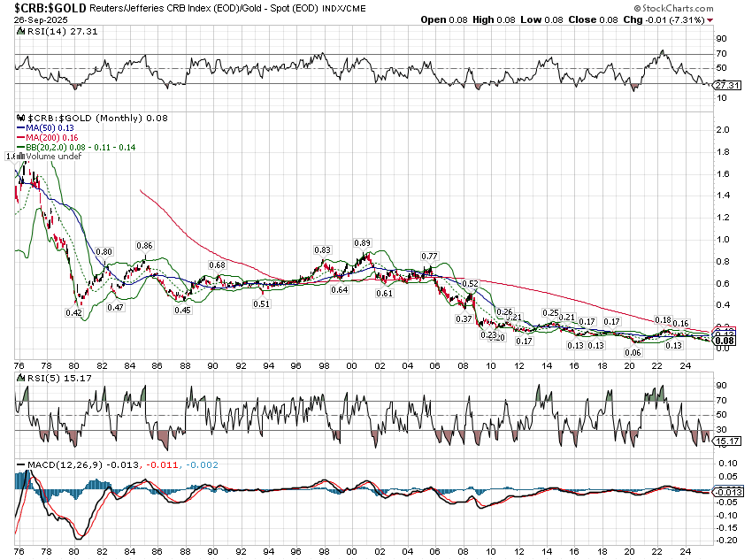Click the volume bars icon before Volume undef
This screenshot has height=560, width=752.
tap(21, 156)
